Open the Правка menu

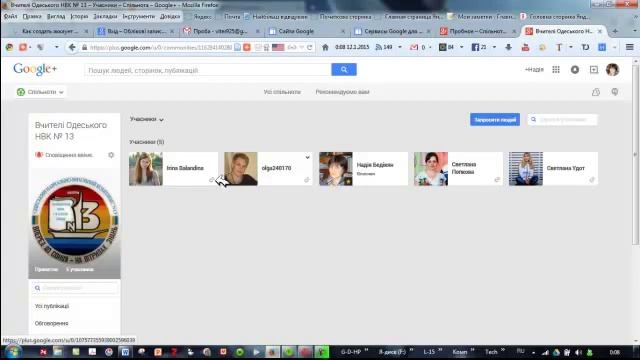click(32, 16)
